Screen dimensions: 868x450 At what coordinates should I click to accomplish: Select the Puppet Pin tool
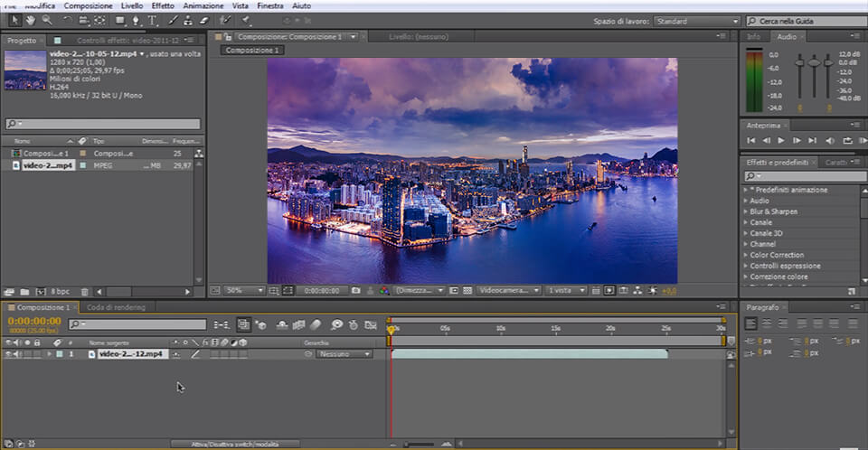pos(245,21)
